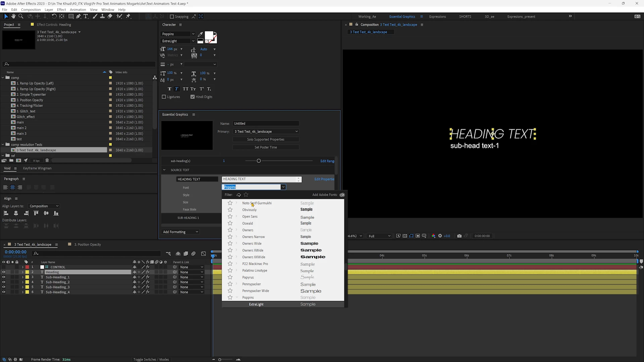Select the Horizontal Type tool
This screenshot has width=644, height=362.
click(86, 16)
